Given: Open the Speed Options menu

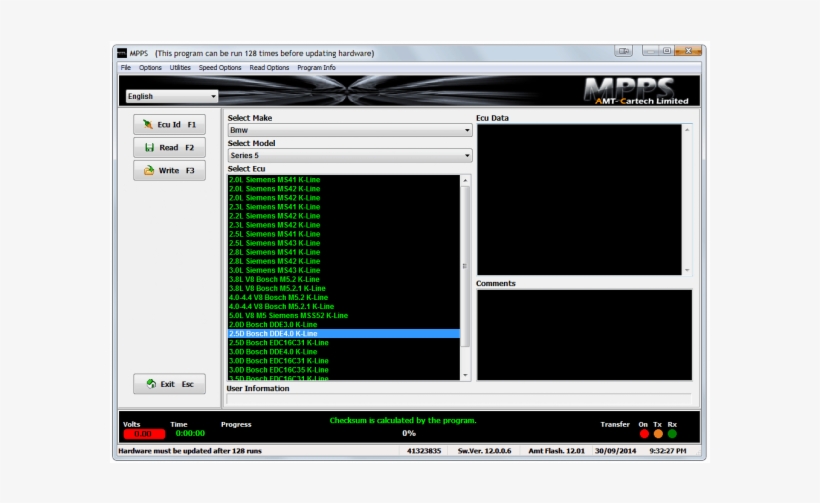Looking at the screenshot, I should point(220,68).
